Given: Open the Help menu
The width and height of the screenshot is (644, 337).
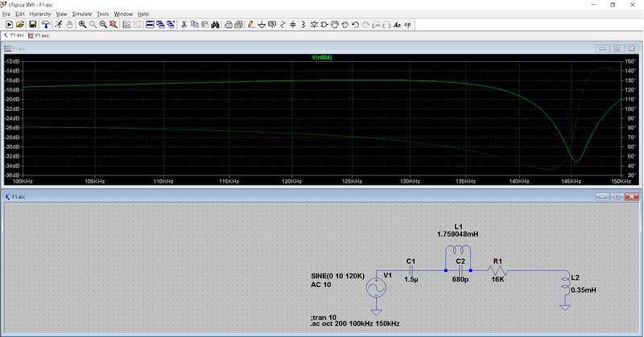Looking at the screenshot, I should click(x=143, y=14).
